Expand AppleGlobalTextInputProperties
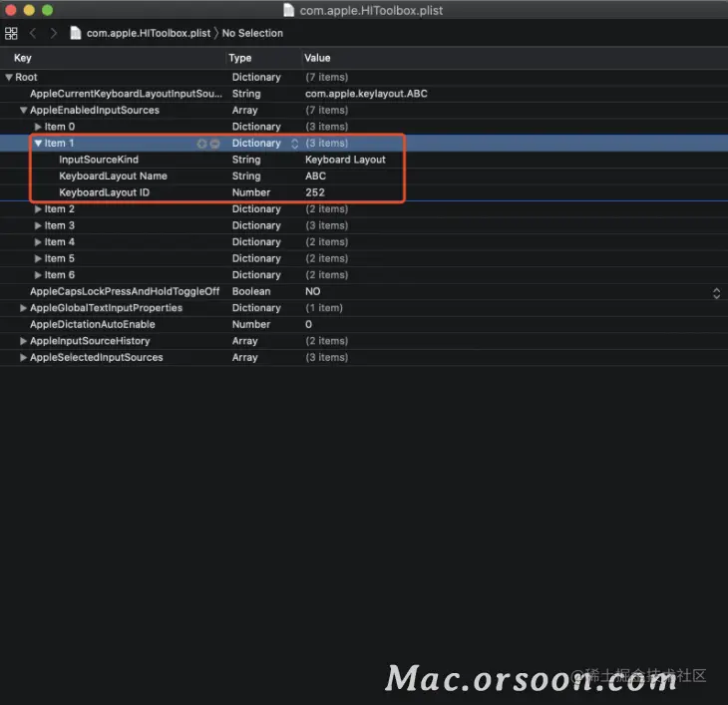Viewport: 728px width, 705px height. tap(23, 308)
